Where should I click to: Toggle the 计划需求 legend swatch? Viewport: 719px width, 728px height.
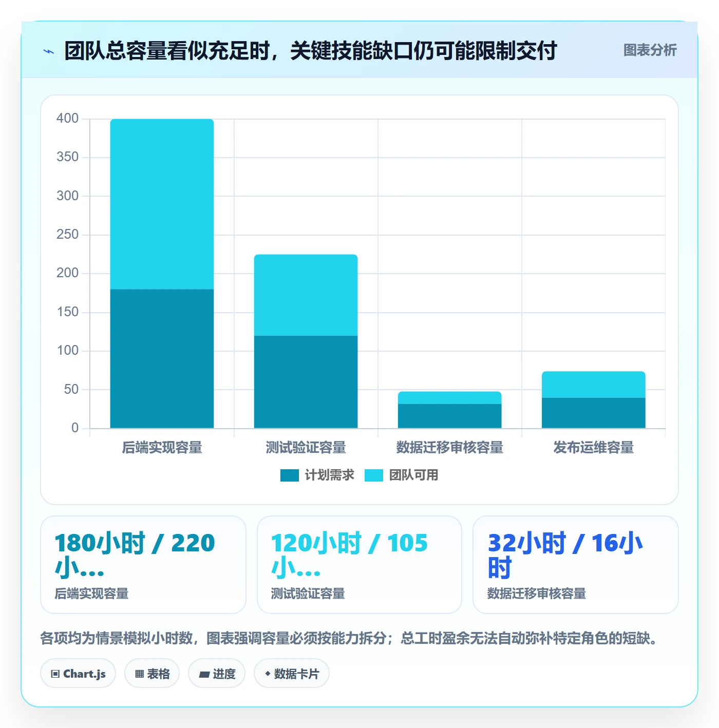pyautogui.click(x=290, y=475)
